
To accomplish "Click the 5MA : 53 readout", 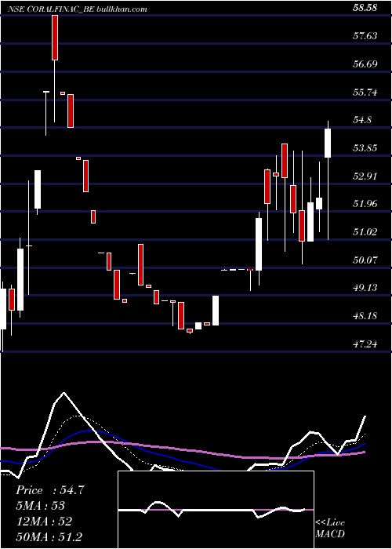I will click(x=41, y=506).
